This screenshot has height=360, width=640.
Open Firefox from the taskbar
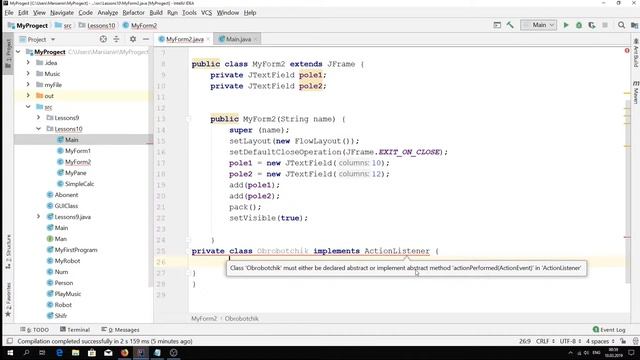coord(124,353)
